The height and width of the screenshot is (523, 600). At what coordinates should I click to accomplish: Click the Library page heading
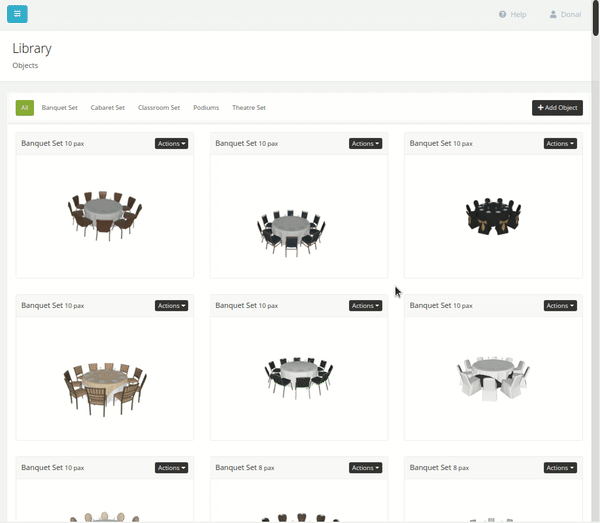[32, 49]
